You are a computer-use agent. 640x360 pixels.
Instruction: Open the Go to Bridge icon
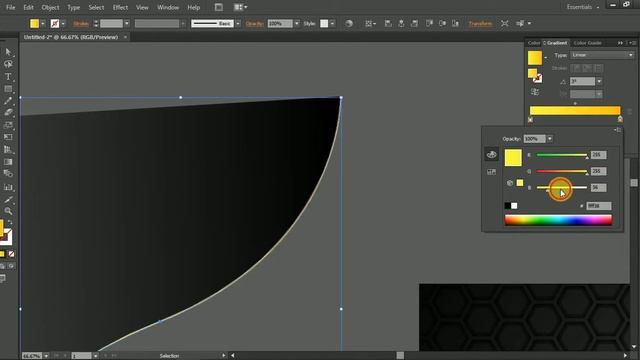pos(219,7)
